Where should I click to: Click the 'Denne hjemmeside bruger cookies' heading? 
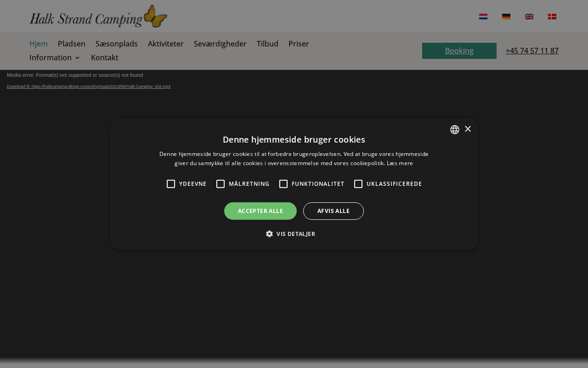point(294,139)
